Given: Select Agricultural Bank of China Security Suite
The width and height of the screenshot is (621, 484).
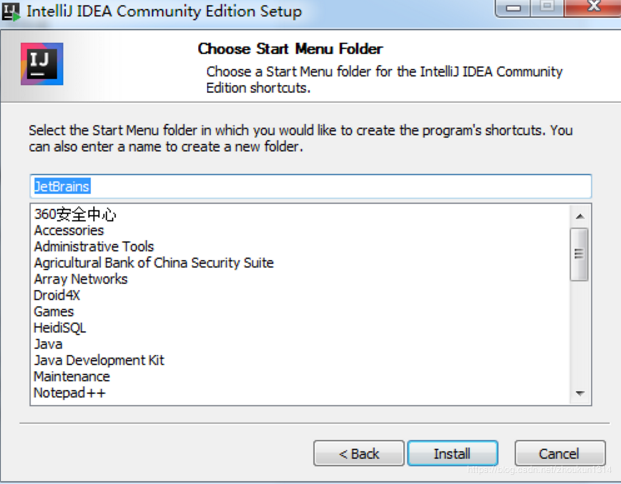Looking at the screenshot, I should coord(154,263).
